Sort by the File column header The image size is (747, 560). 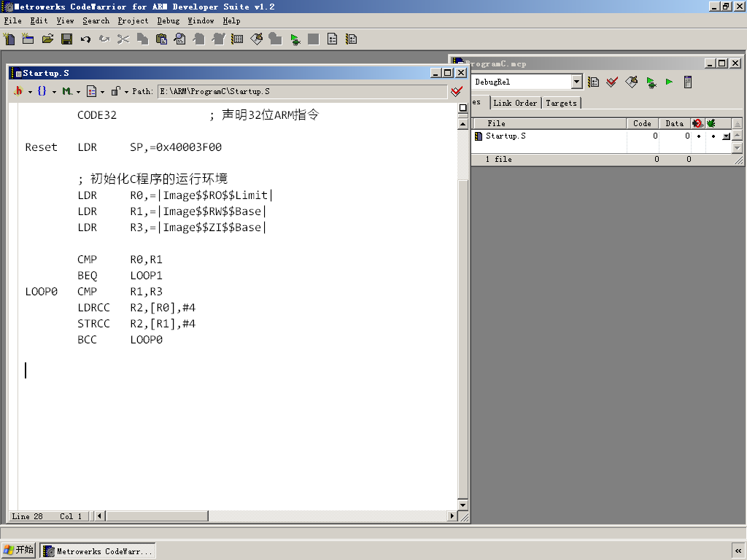point(549,123)
